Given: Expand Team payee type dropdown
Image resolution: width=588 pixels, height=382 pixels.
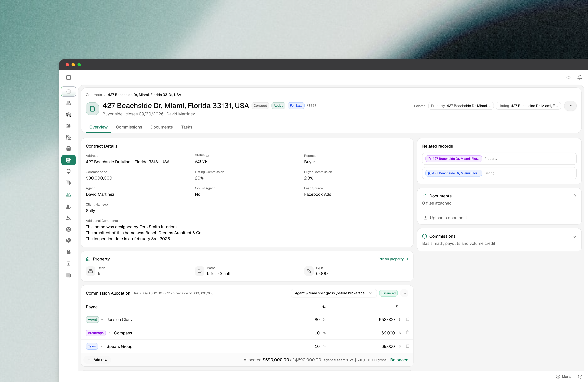Looking at the screenshot, I should pos(101,346).
